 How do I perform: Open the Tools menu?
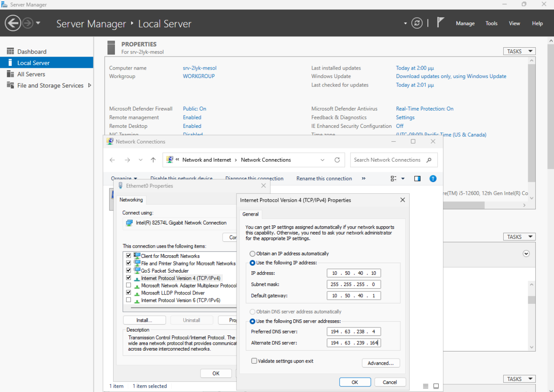click(x=492, y=23)
